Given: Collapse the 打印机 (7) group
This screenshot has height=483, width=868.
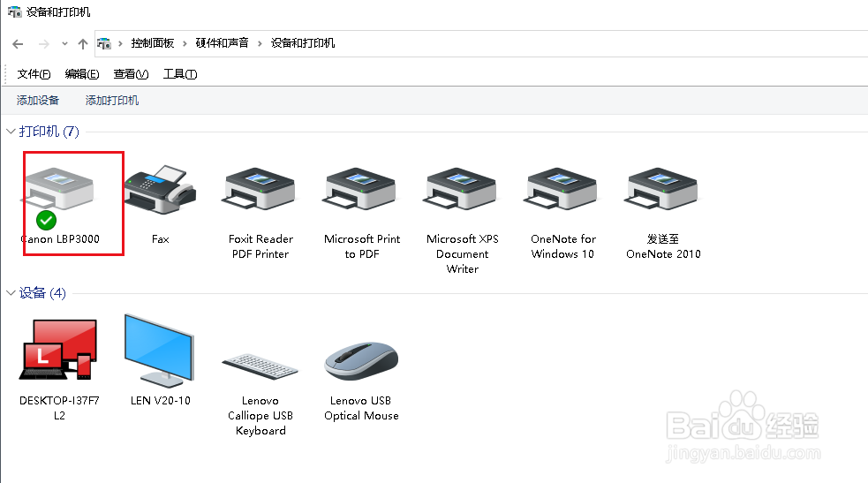Looking at the screenshot, I should tap(11, 131).
